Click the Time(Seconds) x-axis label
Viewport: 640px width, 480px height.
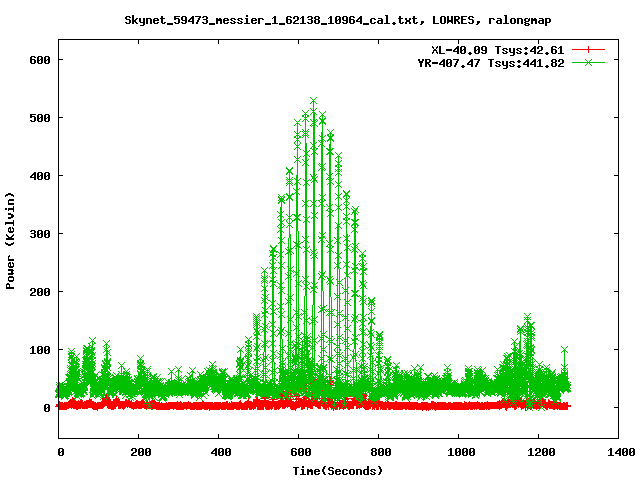click(338, 471)
